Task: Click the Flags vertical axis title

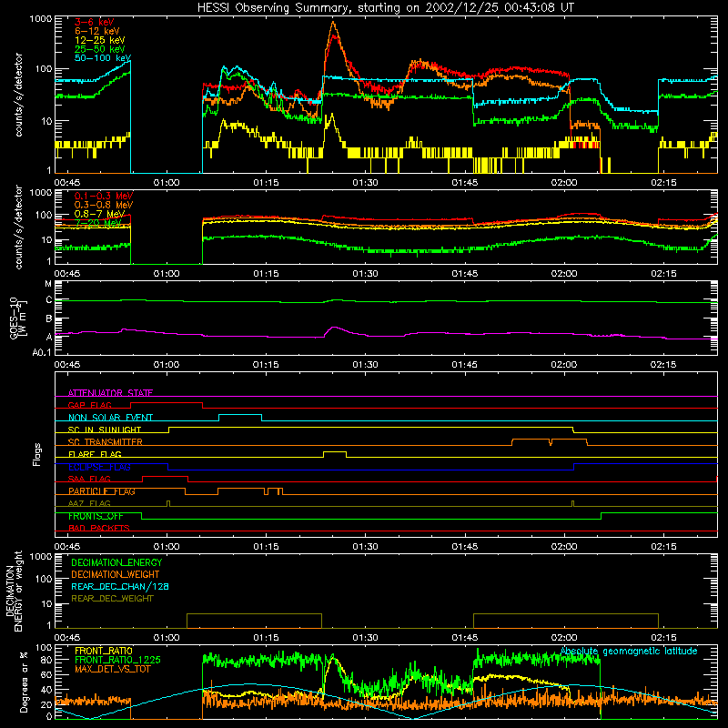Action: point(36,454)
